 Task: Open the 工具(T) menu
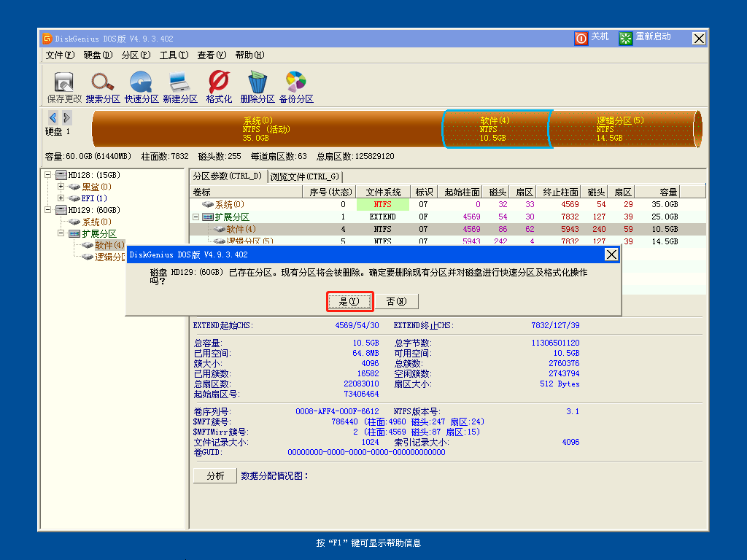coord(174,55)
